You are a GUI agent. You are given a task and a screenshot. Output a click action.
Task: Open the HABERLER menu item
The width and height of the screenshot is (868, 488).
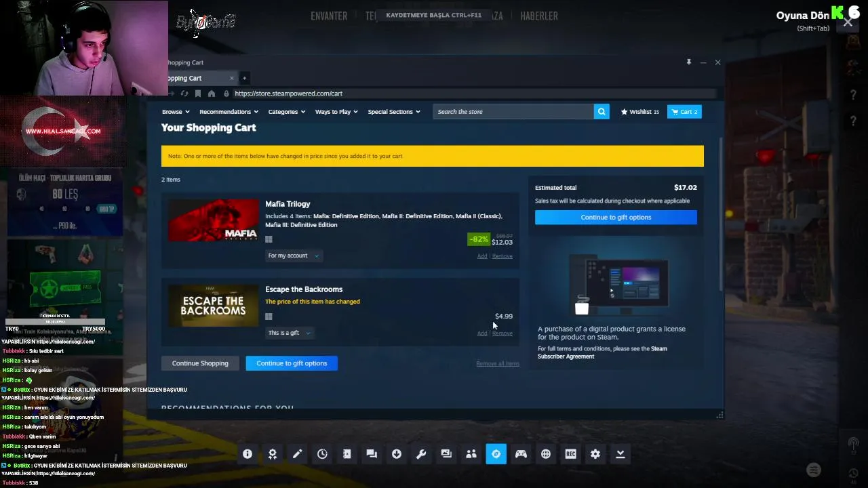coord(539,16)
